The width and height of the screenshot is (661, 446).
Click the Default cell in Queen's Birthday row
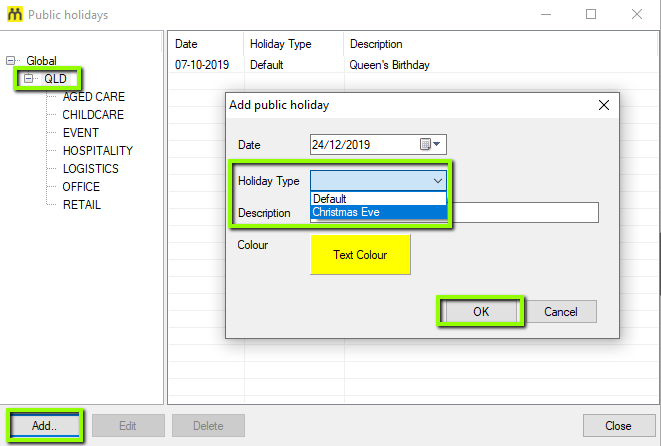(x=266, y=65)
